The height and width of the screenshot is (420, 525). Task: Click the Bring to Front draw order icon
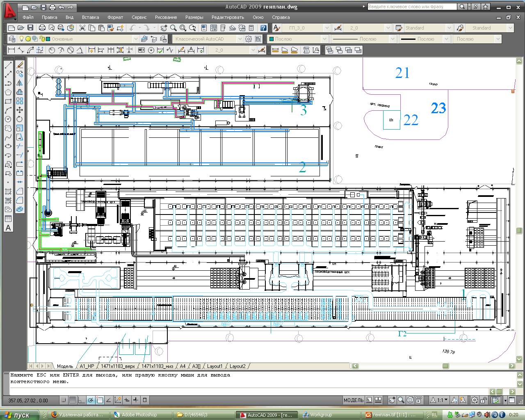pos(330,50)
